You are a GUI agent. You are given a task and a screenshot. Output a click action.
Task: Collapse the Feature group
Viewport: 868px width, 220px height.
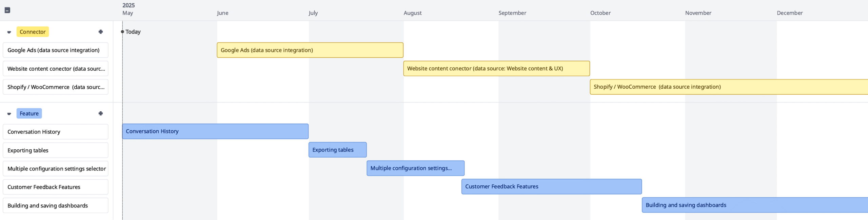tap(9, 114)
